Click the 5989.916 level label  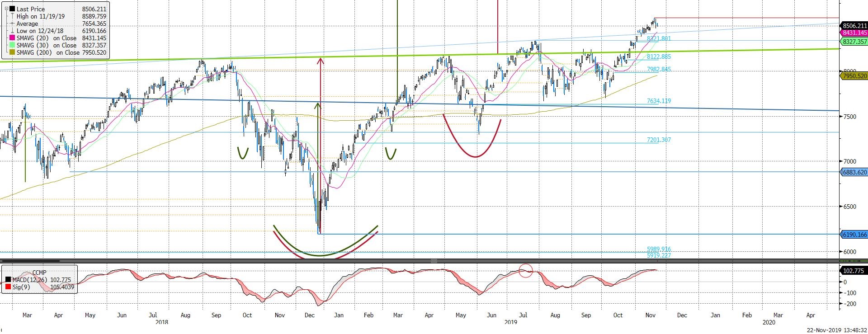[659, 249]
